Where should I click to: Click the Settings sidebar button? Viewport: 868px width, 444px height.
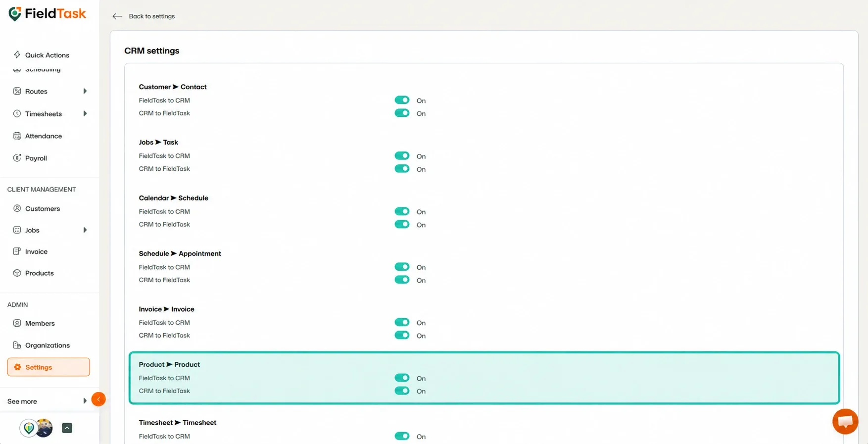point(48,367)
